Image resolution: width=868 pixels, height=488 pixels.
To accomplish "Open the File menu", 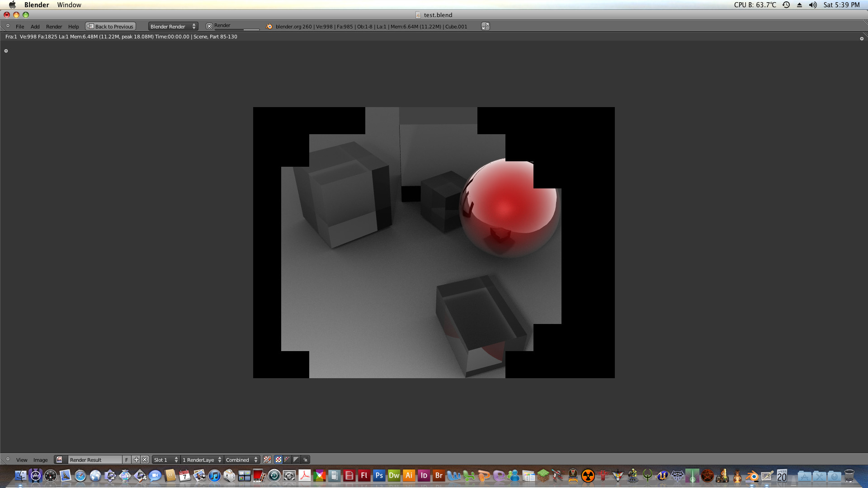I will 20,27.
